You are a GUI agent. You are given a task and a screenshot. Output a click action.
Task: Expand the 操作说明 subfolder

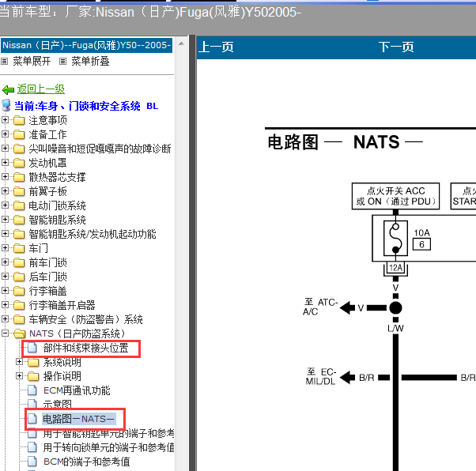(x=19, y=375)
